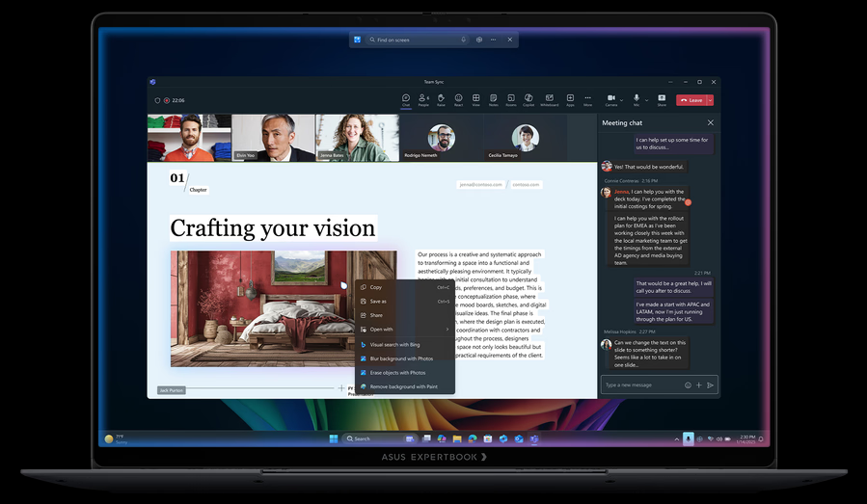Click the Share screen icon
This screenshot has height=504, width=867.
662,98
